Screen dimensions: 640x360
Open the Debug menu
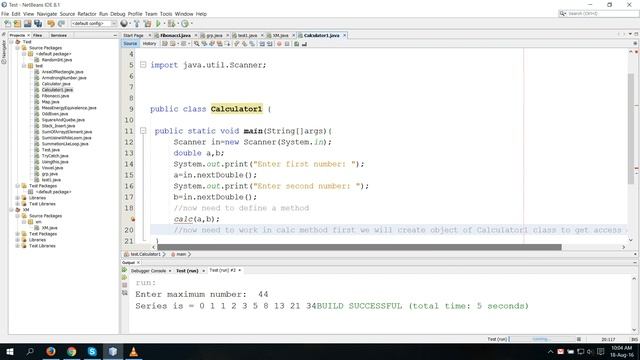click(118, 14)
